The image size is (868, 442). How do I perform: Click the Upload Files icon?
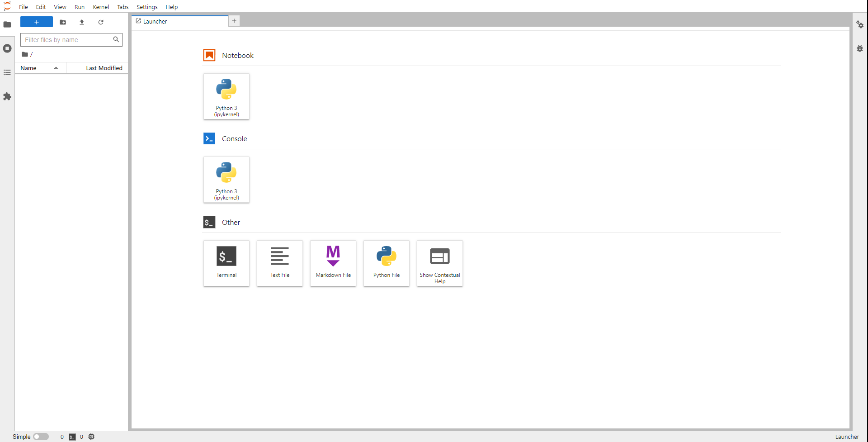click(82, 22)
